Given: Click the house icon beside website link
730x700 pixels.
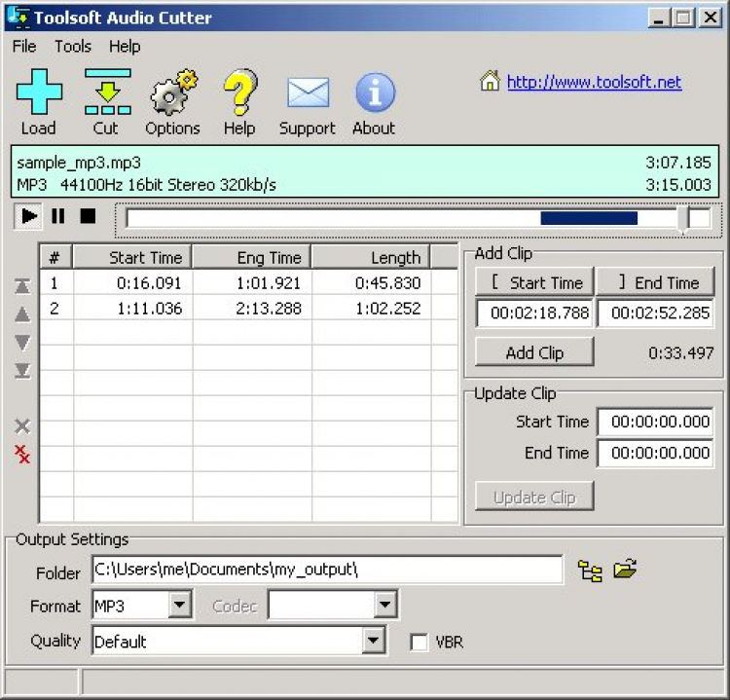Looking at the screenshot, I should tap(490, 81).
